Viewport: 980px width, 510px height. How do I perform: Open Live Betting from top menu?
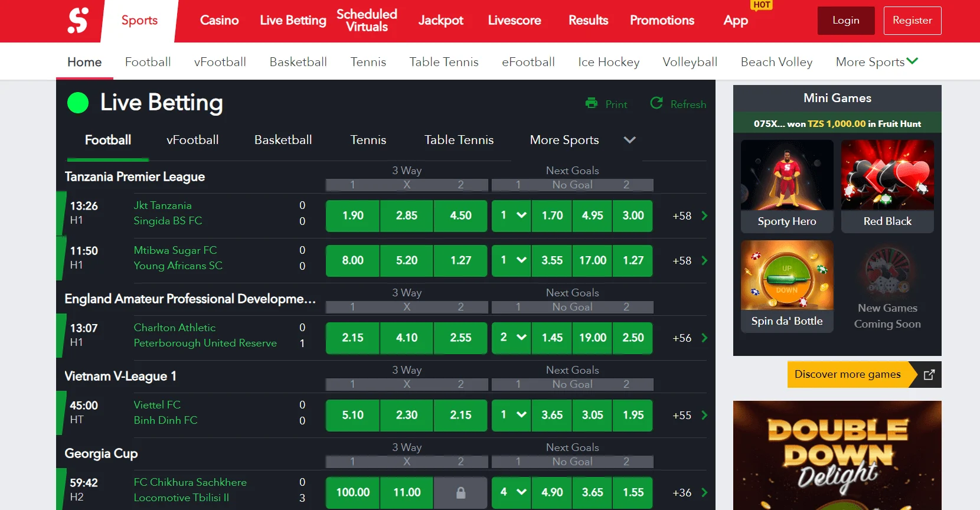point(293,21)
